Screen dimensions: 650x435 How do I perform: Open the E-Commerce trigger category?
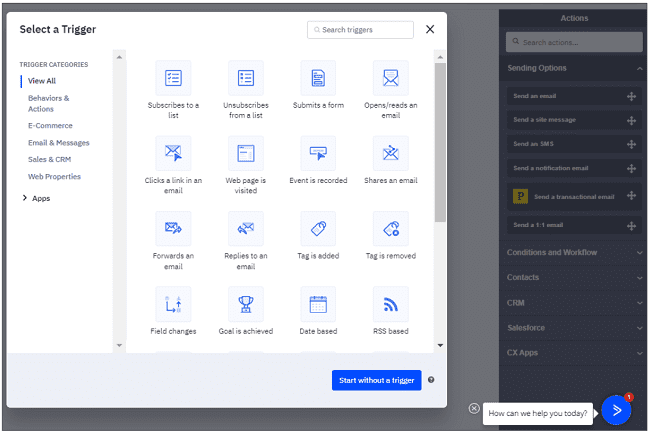point(49,126)
